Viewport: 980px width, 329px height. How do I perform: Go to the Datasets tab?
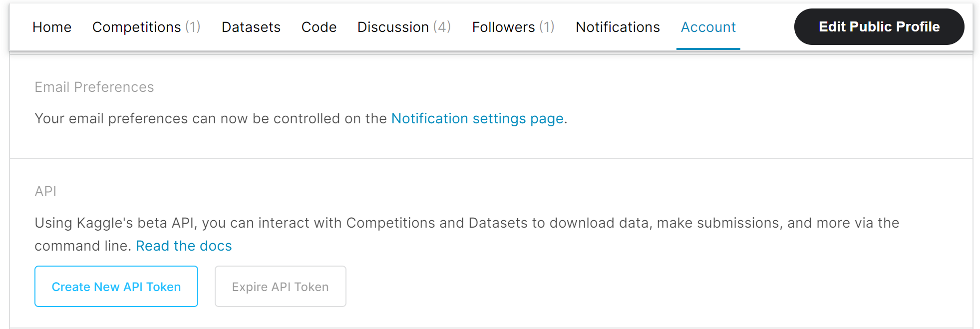tap(251, 27)
